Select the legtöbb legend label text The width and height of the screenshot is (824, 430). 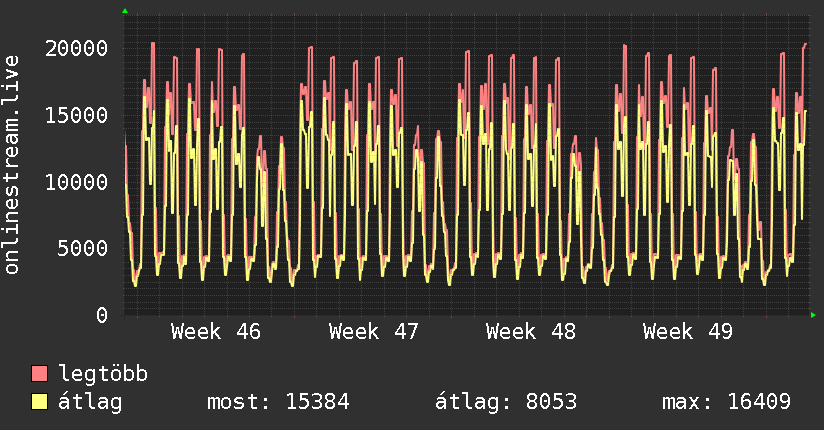coord(103,375)
